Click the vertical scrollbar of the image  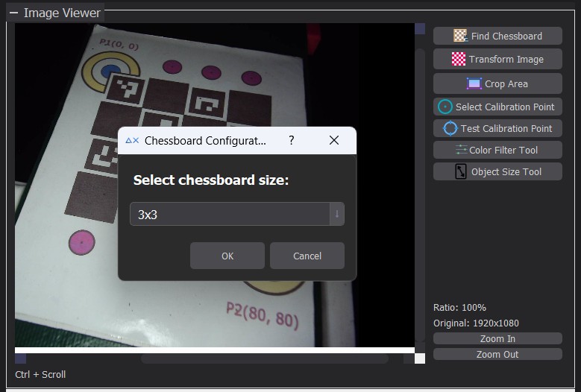[420, 195]
